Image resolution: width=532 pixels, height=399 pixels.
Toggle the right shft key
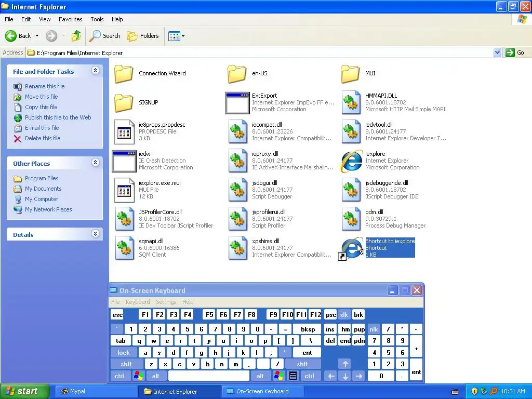click(302, 364)
